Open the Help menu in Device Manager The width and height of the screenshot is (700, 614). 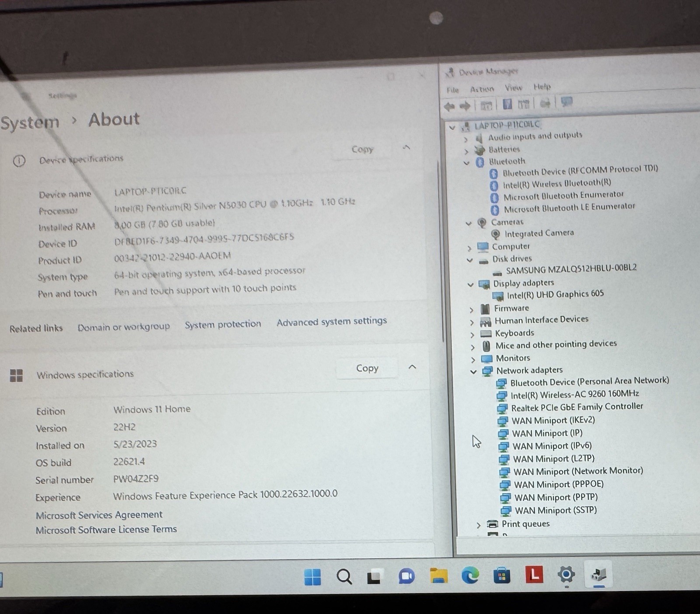click(x=542, y=87)
